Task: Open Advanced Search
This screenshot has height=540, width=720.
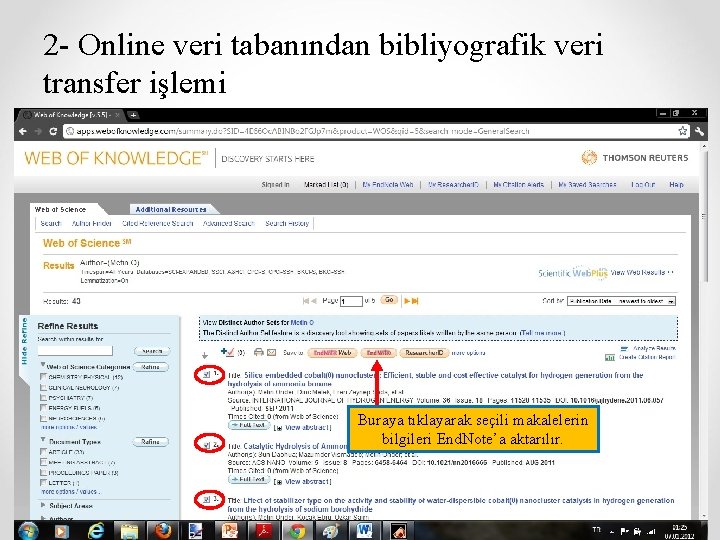Action: 229,224
